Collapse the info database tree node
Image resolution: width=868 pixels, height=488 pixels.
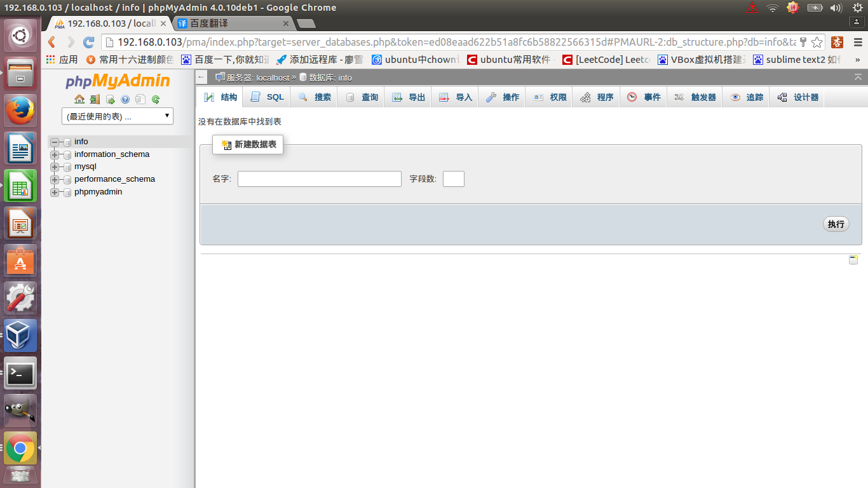tap(55, 142)
